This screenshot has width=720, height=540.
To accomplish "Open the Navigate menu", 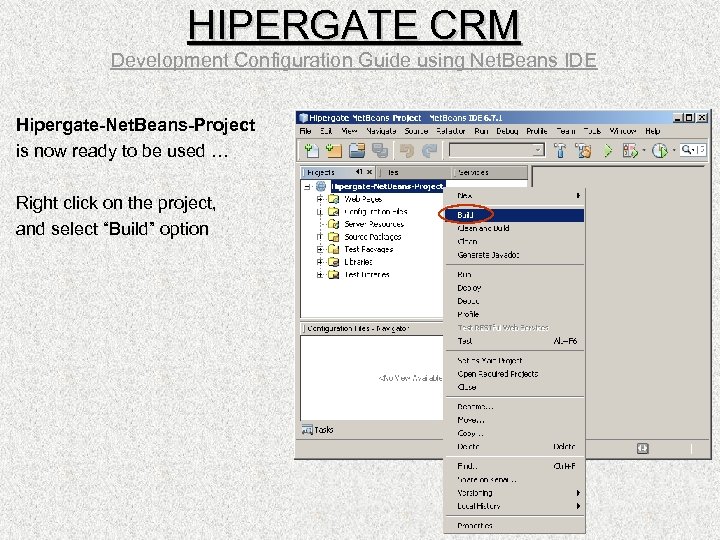I will pyautogui.click(x=381, y=131).
